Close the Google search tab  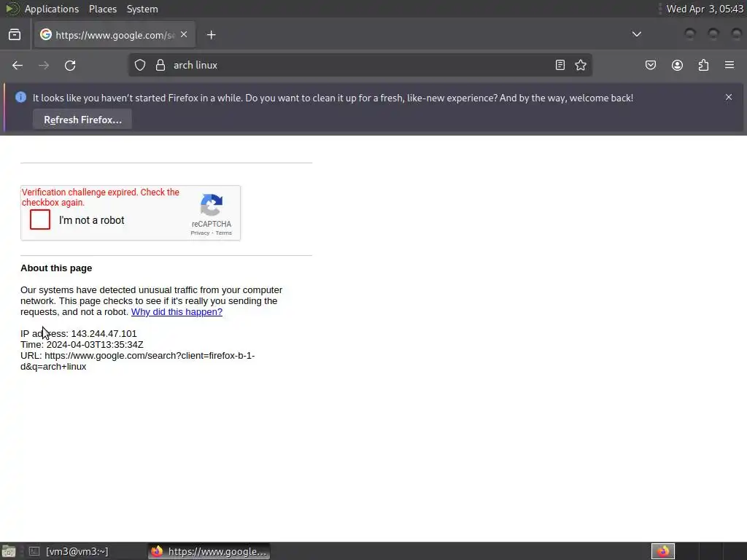click(184, 34)
